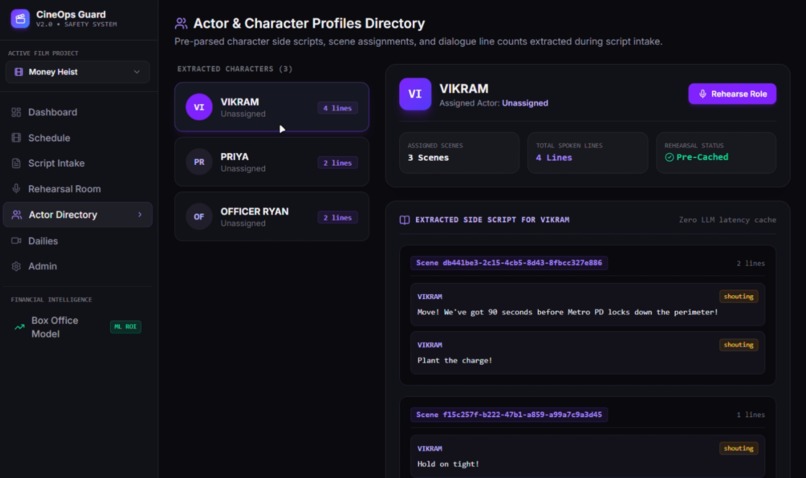Click the Rehearse Role button
806x478 pixels.
(732, 94)
